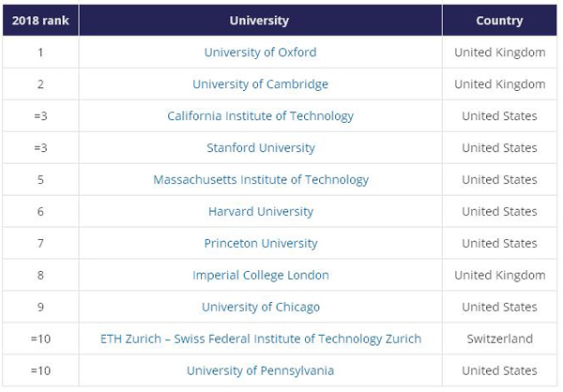Click the Harvard University link

260,212
